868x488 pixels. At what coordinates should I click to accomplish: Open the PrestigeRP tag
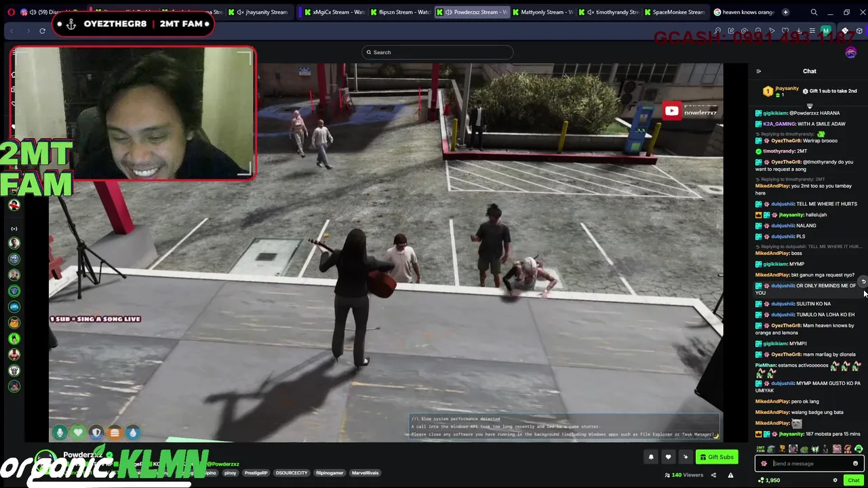pyautogui.click(x=256, y=473)
